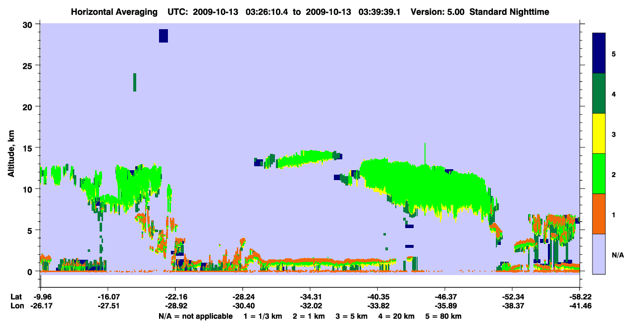This screenshot has height=330, width=644.
Task: Click the latitude value '-28.24'
Action: [243, 297]
